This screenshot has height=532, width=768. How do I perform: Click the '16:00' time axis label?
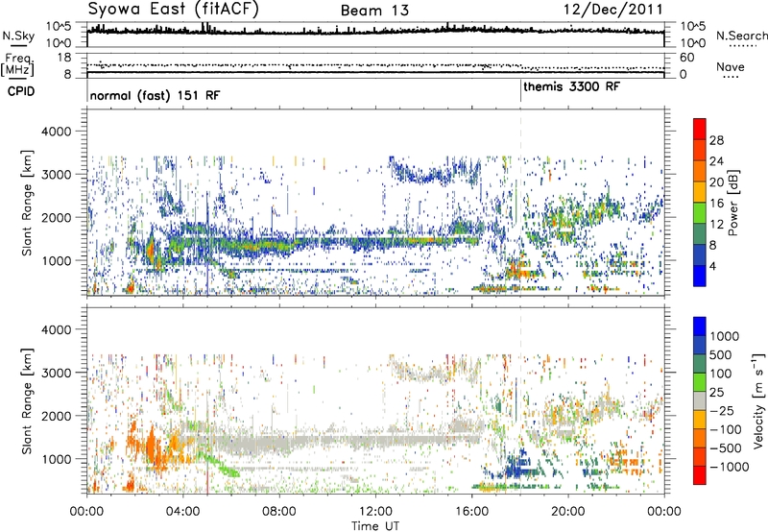(471, 512)
